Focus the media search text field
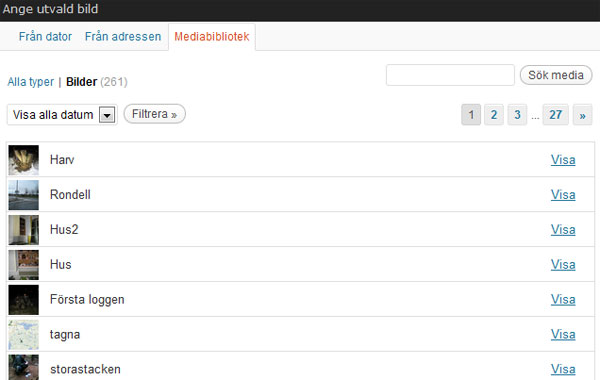The image size is (600, 380). pos(450,75)
